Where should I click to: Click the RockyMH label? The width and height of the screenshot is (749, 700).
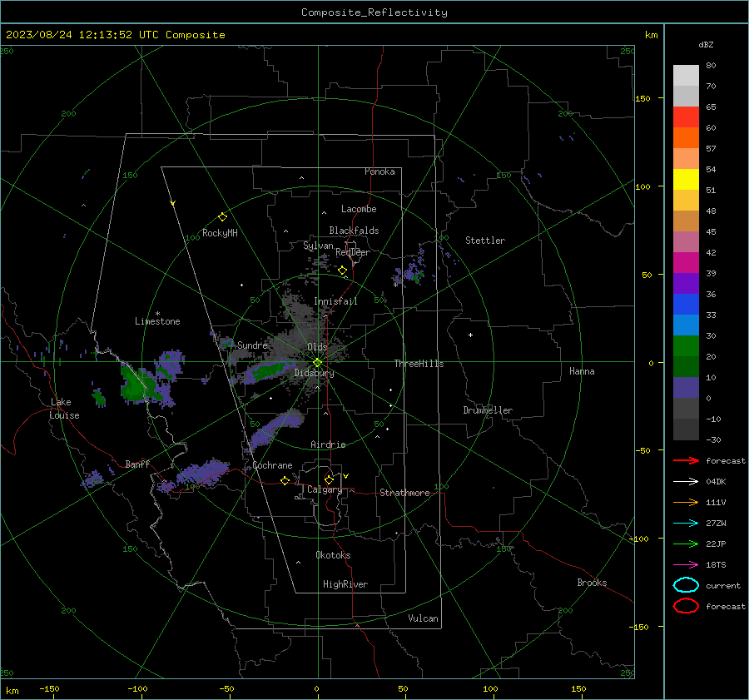click(220, 233)
